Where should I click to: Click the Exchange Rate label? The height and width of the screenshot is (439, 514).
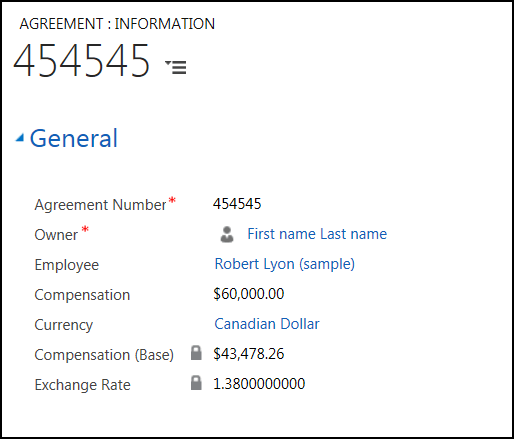(82, 385)
